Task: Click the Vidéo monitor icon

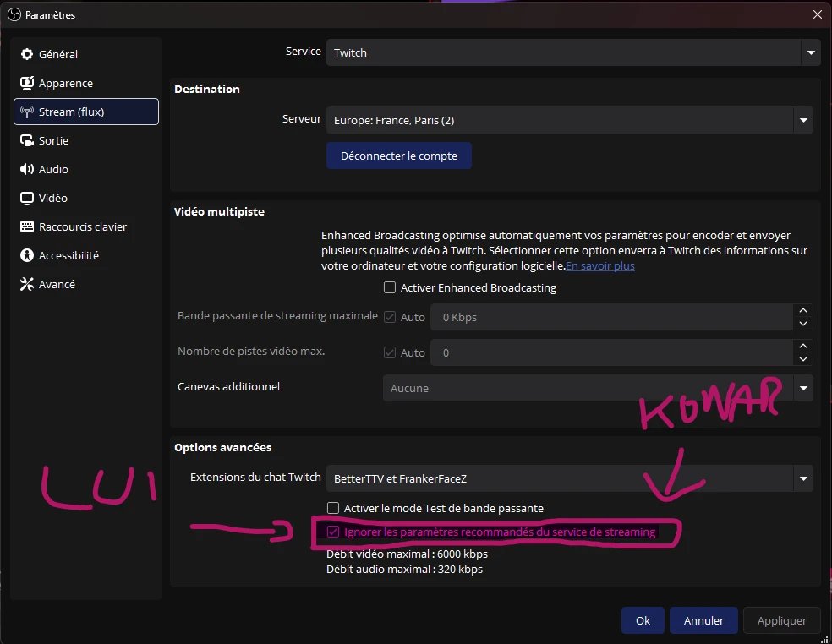Action: 26,198
